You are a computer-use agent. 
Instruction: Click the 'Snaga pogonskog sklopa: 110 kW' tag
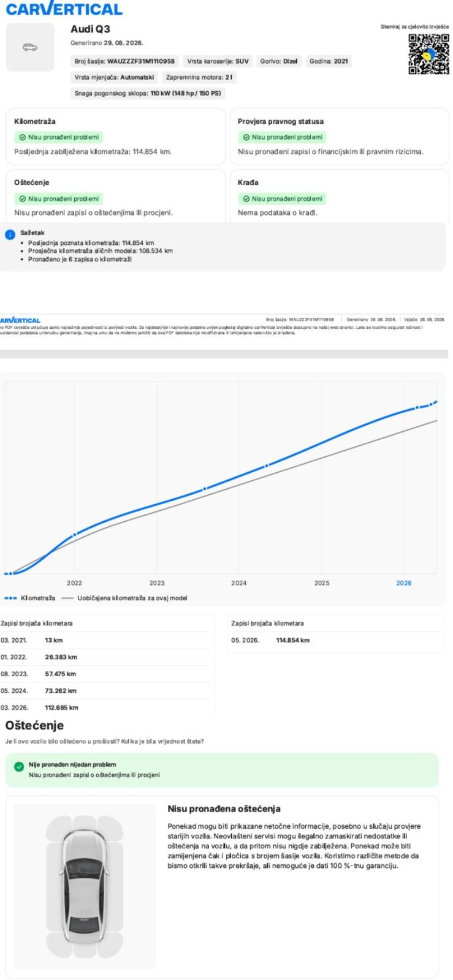(147, 93)
